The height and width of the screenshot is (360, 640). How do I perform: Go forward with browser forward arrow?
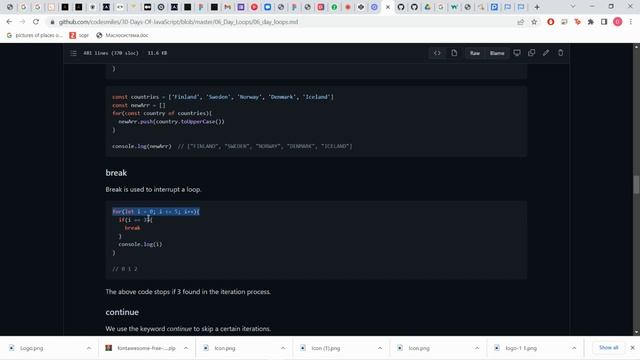[22, 22]
